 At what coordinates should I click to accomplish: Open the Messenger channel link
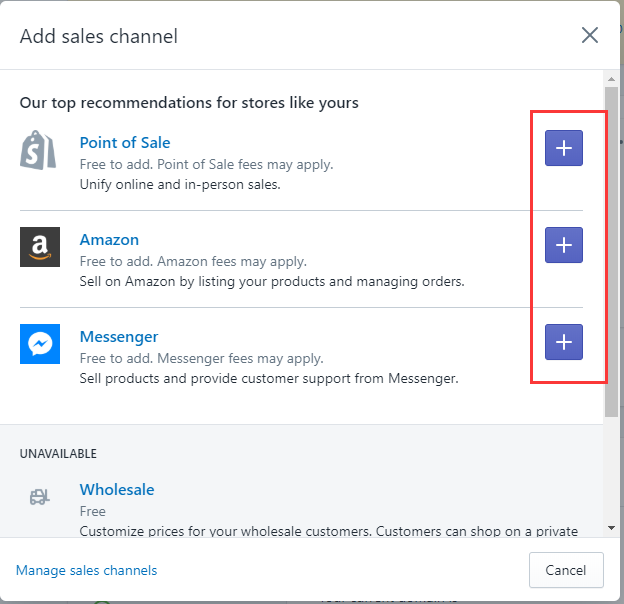tap(119, 337)
